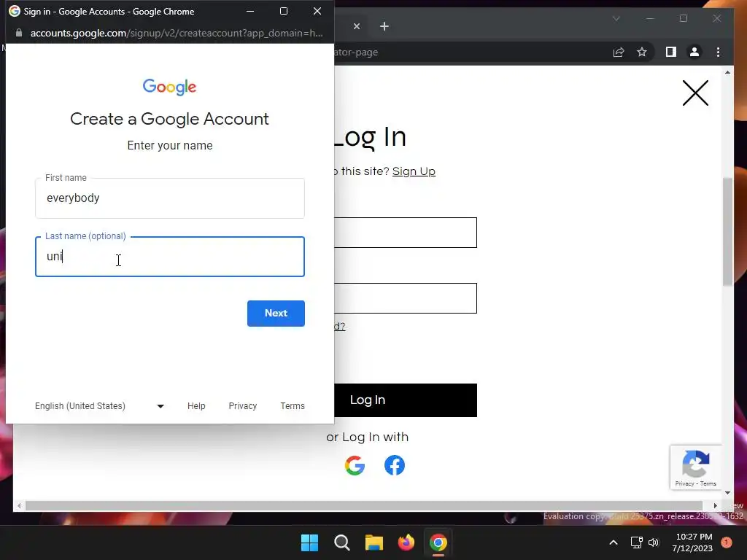The width and height of the screenshot is (747, 560).
Task: Open the Terms link in Google popup
Action: (292, 405)
